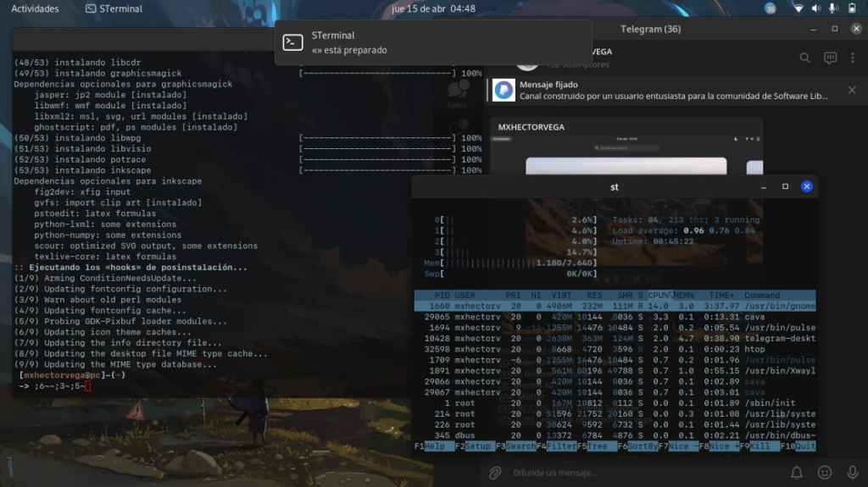The image size is (868, 487).
Task: Open the 'Mensaje fijado' pinned message
Action: click(x=661, y=90)
